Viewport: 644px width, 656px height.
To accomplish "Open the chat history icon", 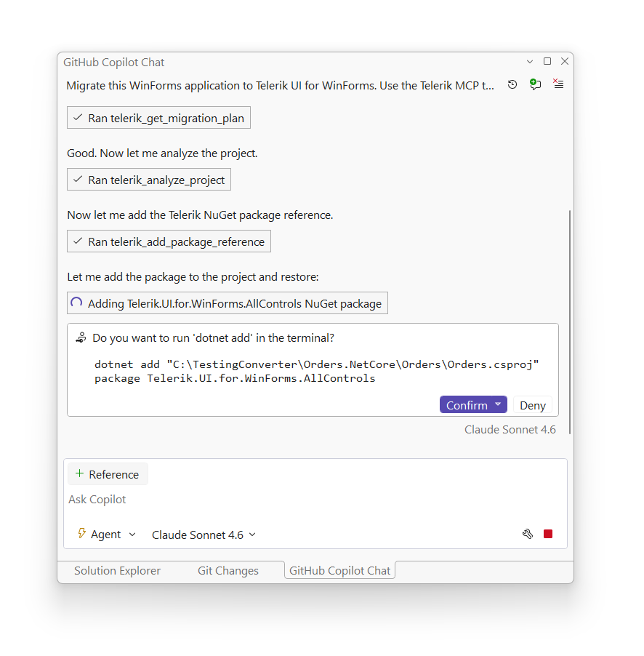I will 512,85.
